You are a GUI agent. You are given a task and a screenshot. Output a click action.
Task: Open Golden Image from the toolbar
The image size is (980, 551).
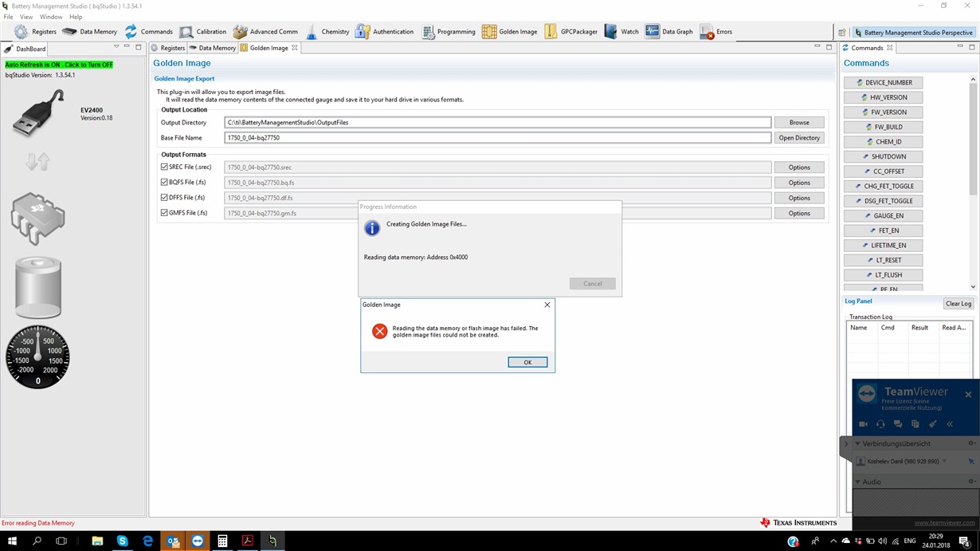tap(510, 32)
